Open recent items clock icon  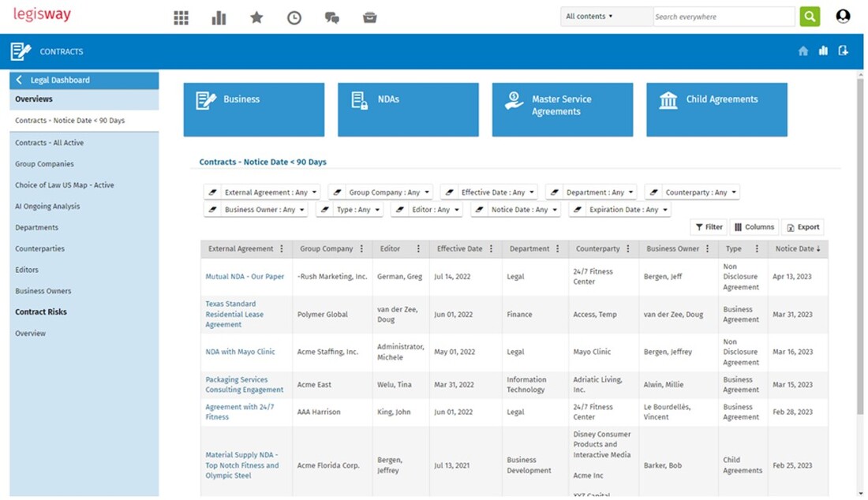pyautogui.click(x=294, y=17)
